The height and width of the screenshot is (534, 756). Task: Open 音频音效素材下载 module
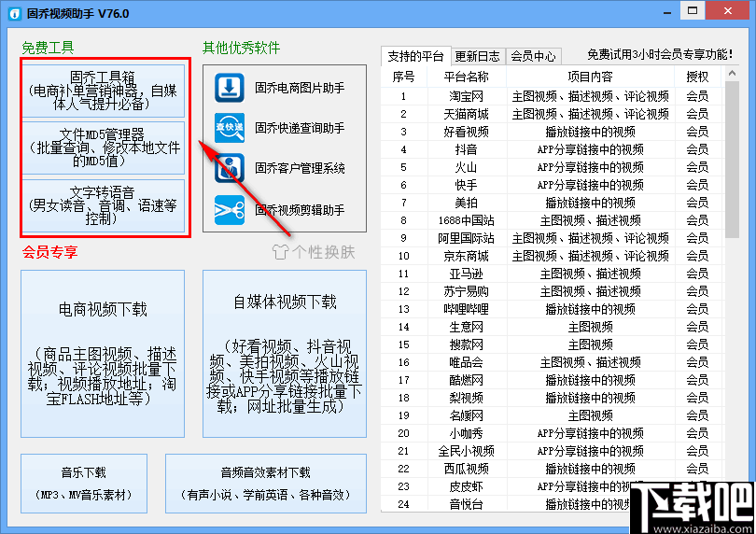(266, 484)
